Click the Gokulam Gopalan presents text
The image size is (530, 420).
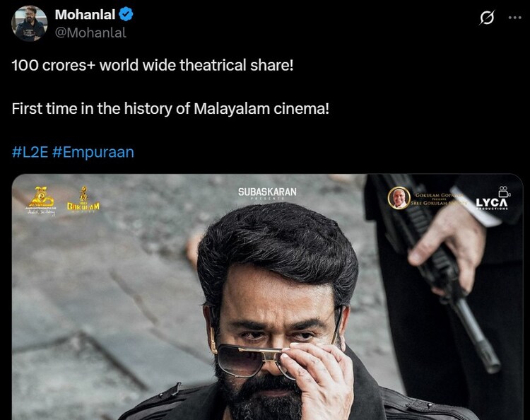pyautogui.click(x=437, y=199)
